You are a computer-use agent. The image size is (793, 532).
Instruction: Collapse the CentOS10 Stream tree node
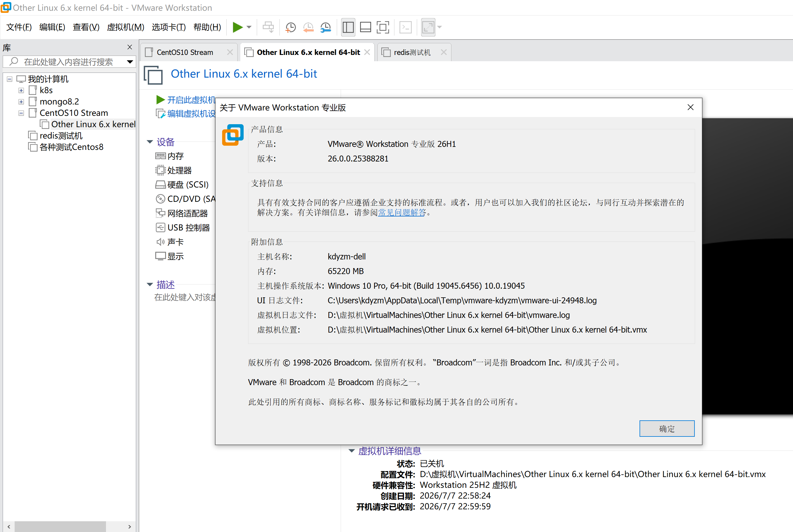click(x=21, y=113)
